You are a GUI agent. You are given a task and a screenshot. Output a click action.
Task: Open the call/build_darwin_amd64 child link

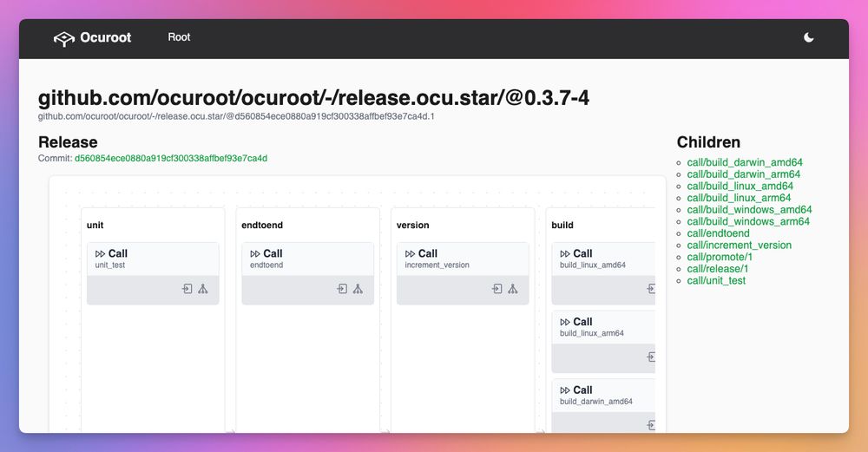(745, 162)
